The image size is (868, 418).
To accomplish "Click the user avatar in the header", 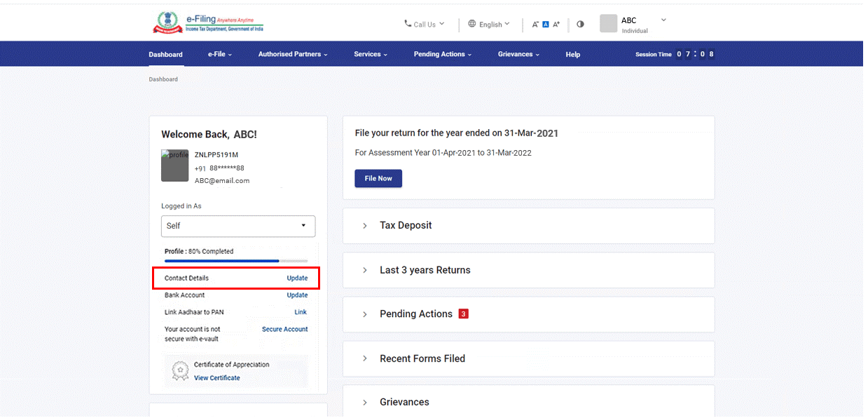I will click(608, 24).
